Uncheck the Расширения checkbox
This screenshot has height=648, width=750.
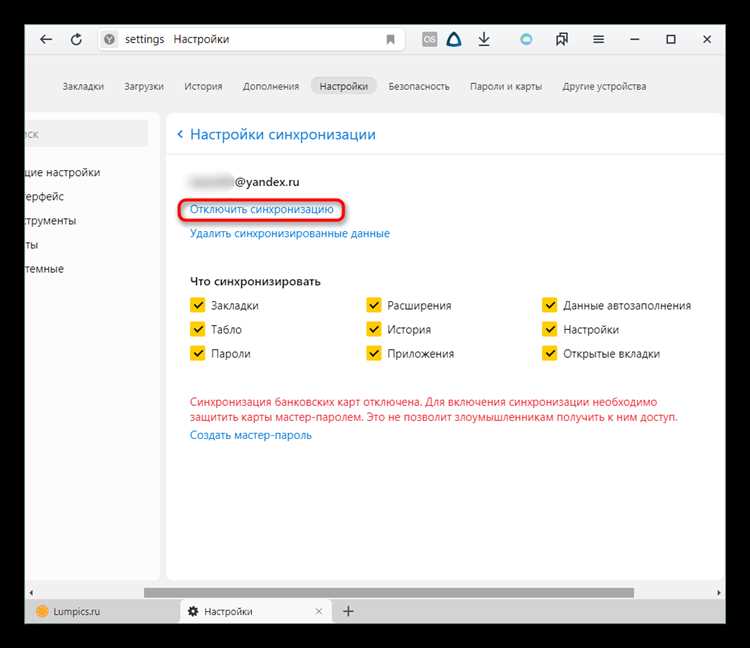point(374,305)
